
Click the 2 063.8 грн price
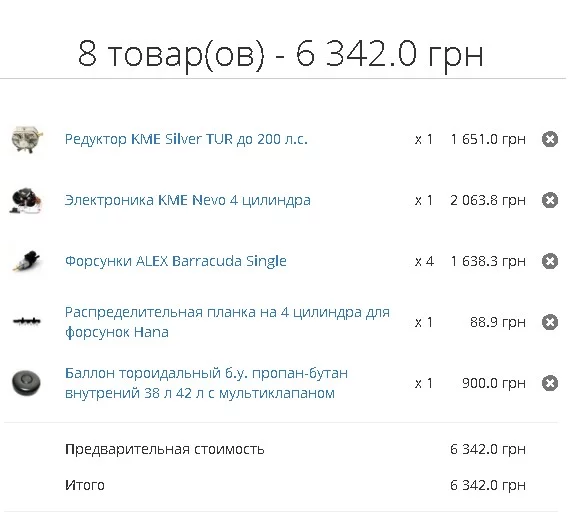tap(488, 200)
